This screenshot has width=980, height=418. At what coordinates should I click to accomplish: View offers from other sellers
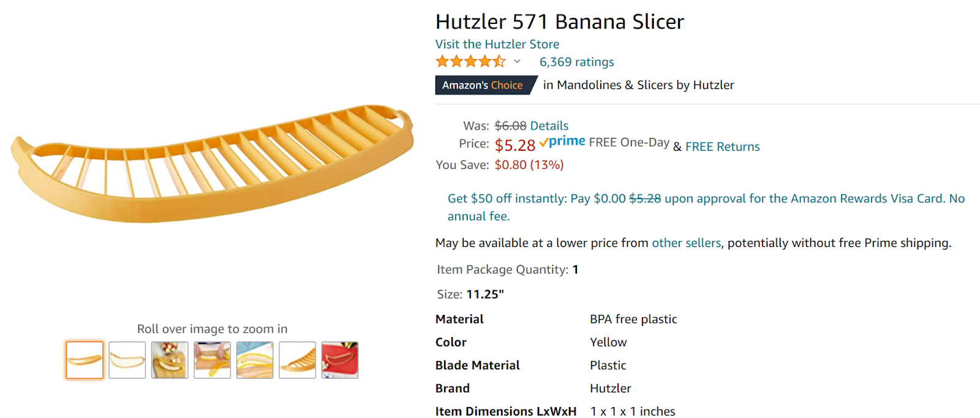(x=686, y=243)
